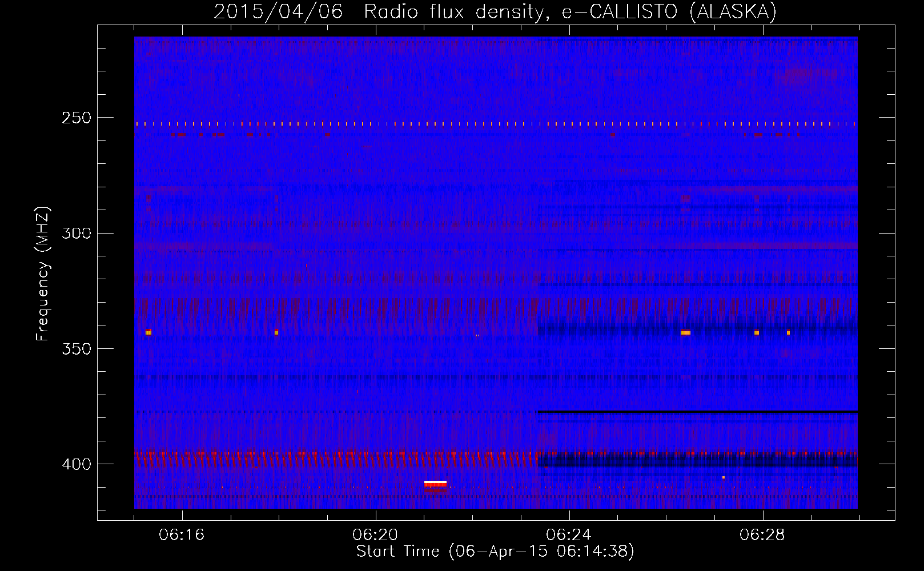
Task: Click the 400 frequency tick label
Action: click(x=76, y=464)
